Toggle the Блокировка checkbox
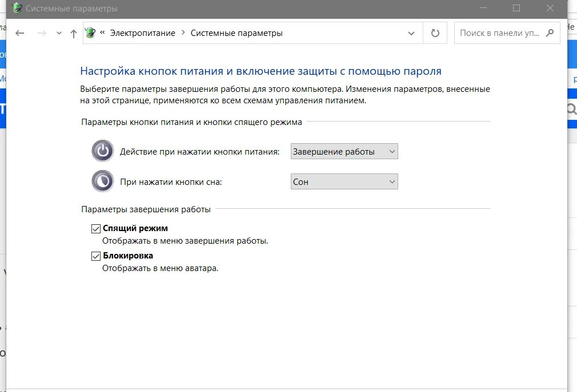The width and height of the screenshot is (577, 392). click(x=96, y=256)
